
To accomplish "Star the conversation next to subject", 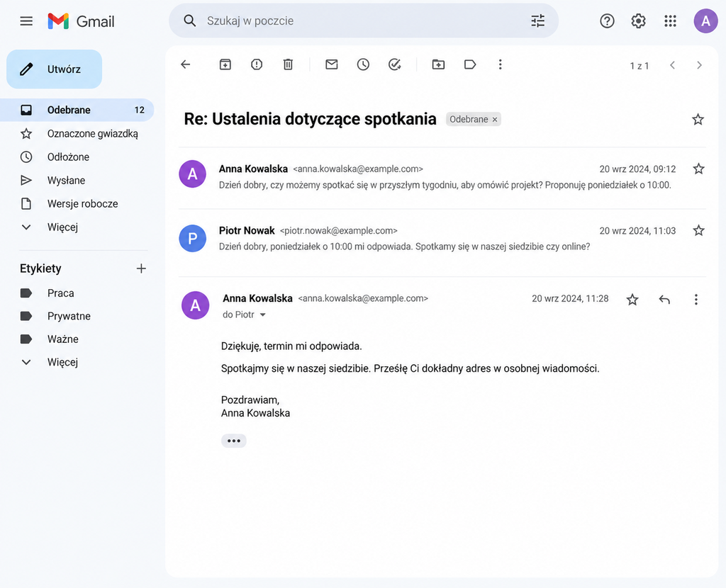I will (x=698, y=119).
